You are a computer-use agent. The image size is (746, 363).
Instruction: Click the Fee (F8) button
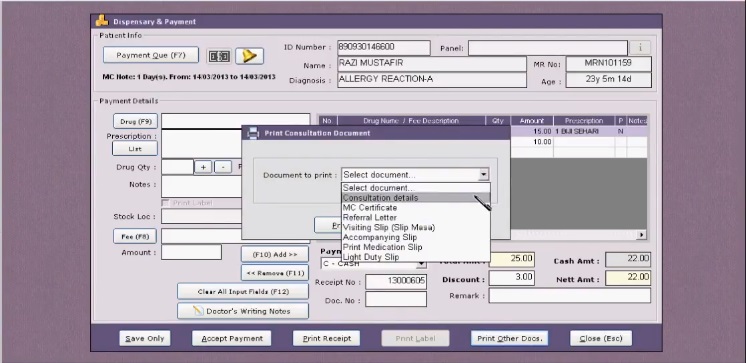pyautogui.click(x=135, y=236)
